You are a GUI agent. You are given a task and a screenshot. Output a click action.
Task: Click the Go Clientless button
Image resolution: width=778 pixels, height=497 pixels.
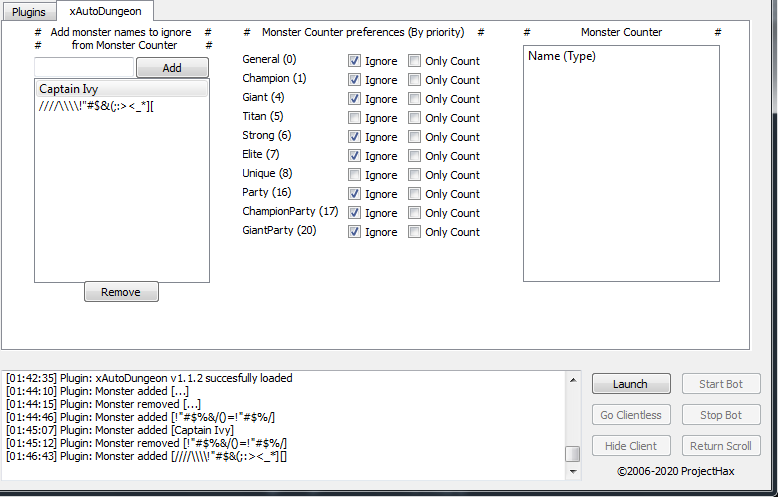coord(630,415)
